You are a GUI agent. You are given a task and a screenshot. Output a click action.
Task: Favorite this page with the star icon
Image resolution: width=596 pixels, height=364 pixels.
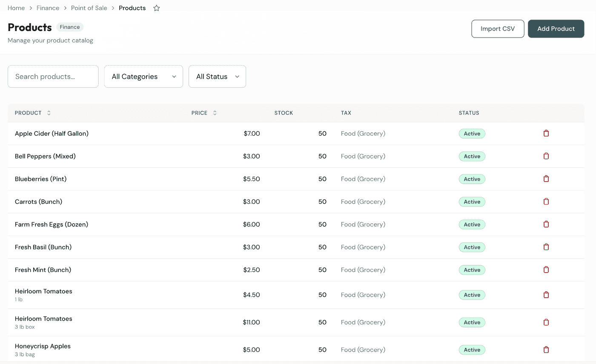[x=156, y=8]
